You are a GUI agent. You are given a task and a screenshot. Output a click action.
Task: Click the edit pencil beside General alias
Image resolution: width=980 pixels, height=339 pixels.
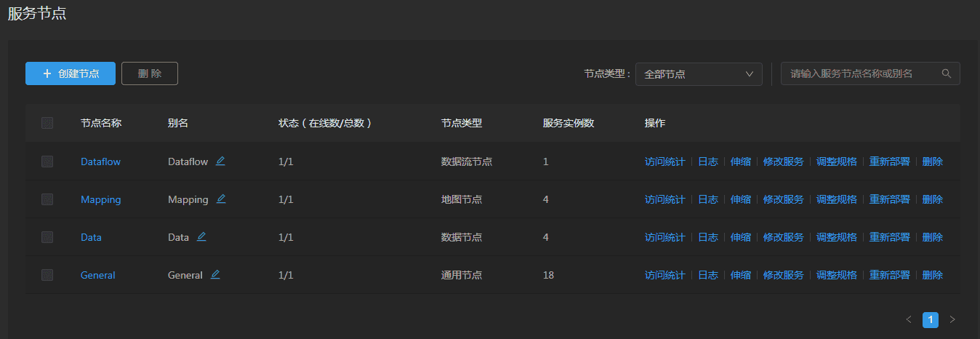215,274
